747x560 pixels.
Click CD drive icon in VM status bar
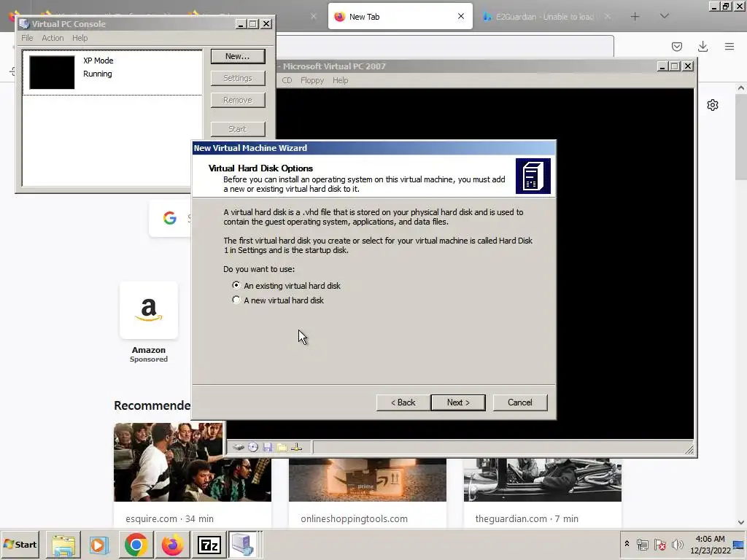(253, 447)
